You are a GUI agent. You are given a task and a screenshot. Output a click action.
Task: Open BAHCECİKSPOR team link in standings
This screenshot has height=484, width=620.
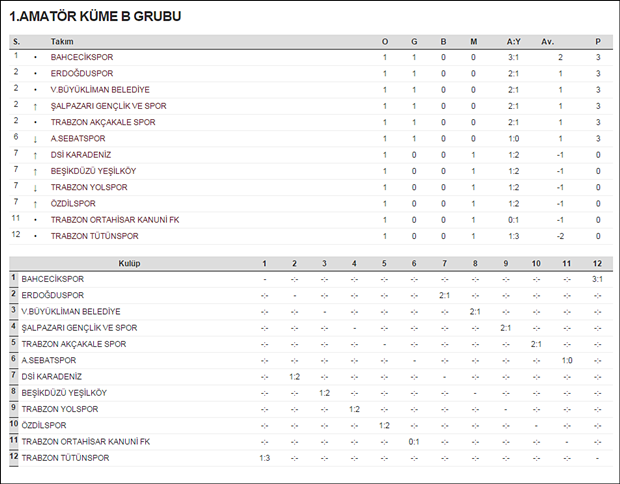[x=82, y=57]
